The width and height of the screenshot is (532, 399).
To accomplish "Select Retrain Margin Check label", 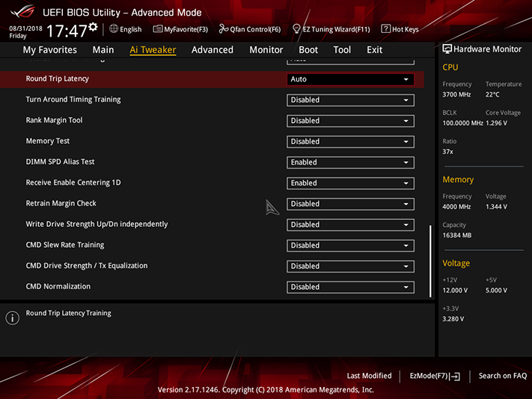I will tap(61, 204).
